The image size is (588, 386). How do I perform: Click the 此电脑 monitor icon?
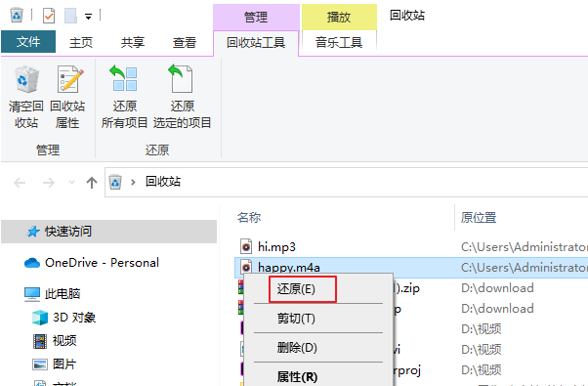(x=32, y=294)
